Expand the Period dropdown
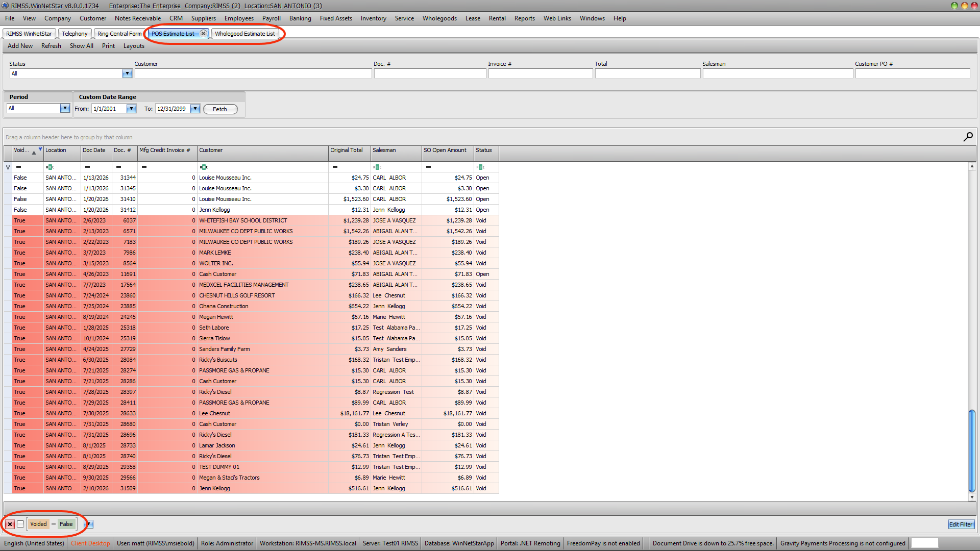The image size is (980, 551). pyautogui.click(x=65, y=108)
